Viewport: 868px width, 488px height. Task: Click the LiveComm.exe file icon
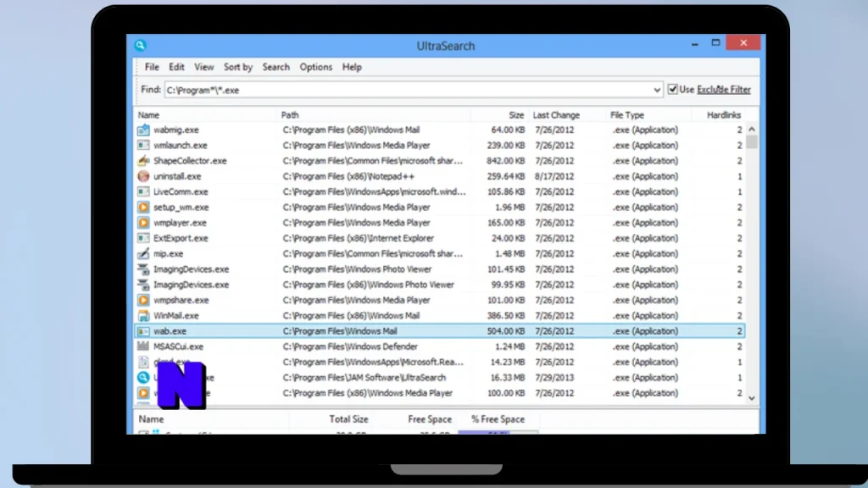click(x=143, y=192)
